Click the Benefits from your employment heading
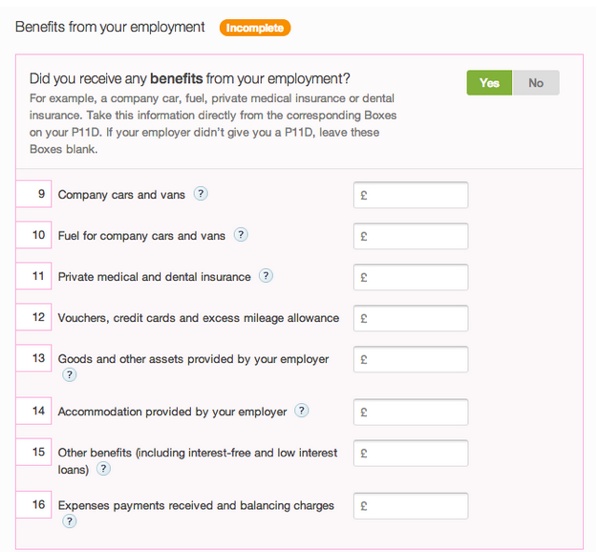Viewport: 600px width, 552px height. pyautogui.click(x=110, y=27)
